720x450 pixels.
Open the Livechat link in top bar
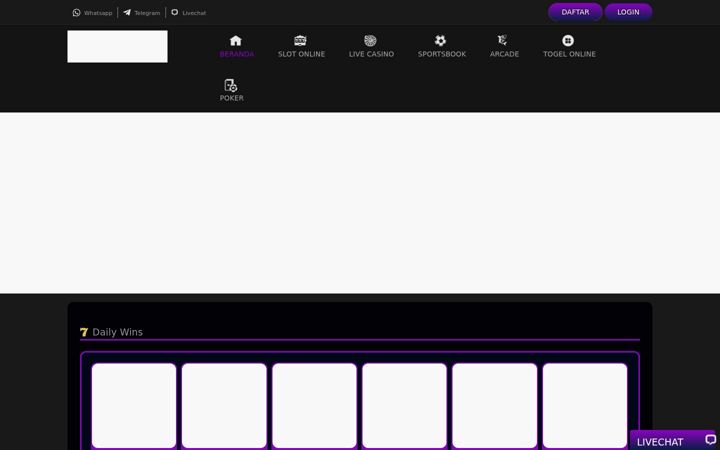coord(188,13)
